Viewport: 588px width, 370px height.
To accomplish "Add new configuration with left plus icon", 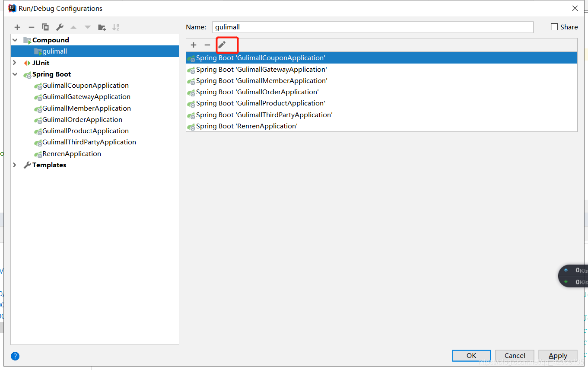I will point(17,27).
